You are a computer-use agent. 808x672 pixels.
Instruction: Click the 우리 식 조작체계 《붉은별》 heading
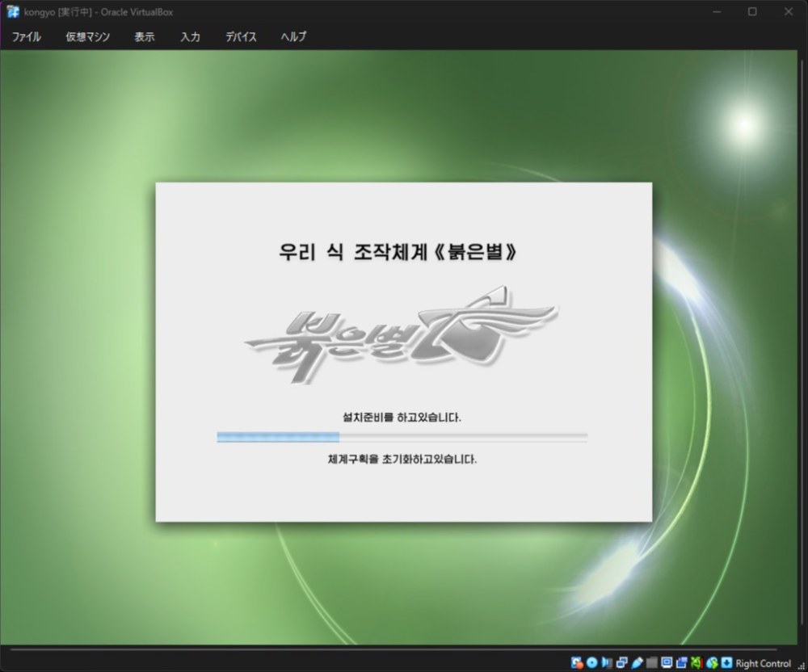[x=398, y=252]
